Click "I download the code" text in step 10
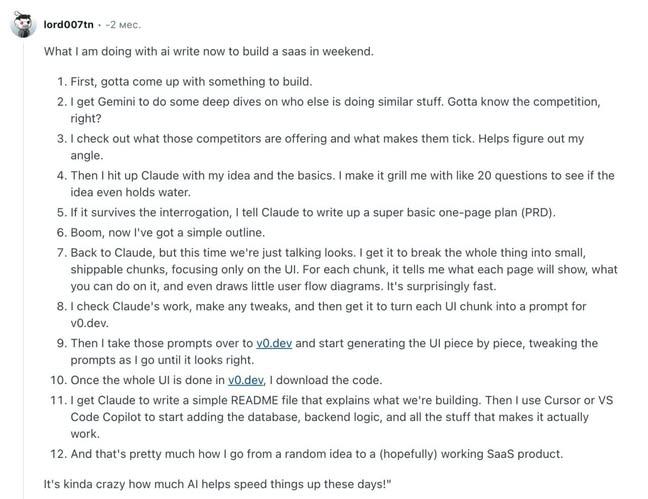The height and width of the screenshot is (499, 648). [x=330, y=380]
